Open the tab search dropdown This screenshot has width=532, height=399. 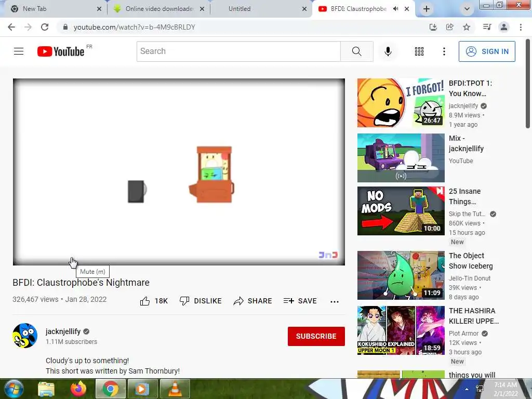click(x=467, y=9)
